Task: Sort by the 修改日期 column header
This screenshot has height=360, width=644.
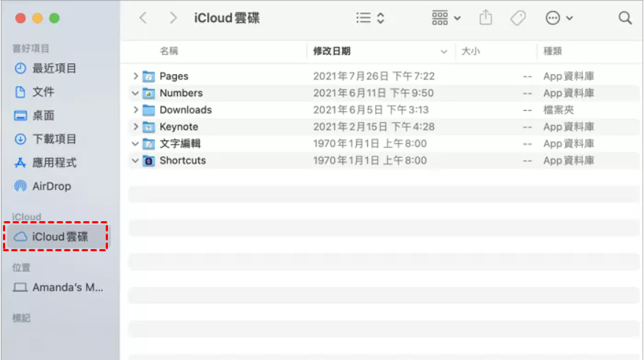Action: (x=332, y=51)
